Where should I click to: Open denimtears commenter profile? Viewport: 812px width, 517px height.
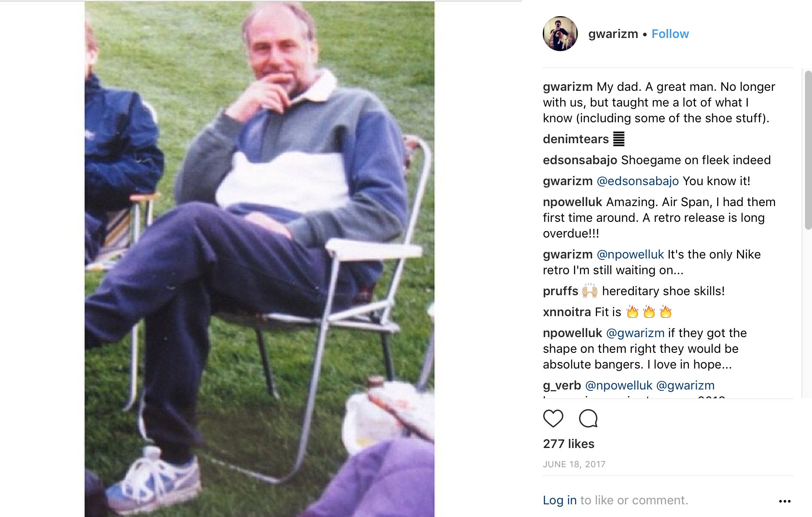pos(576,139)
